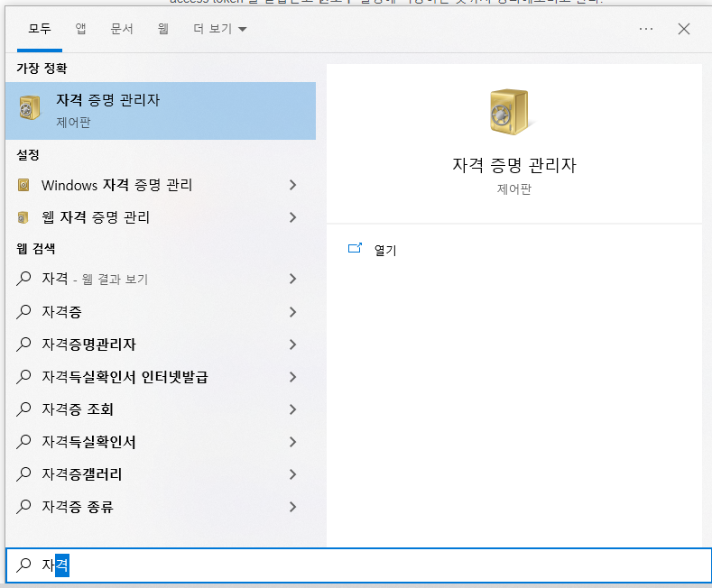Click the search icon beside 자격증 종류

click(23, 507)
